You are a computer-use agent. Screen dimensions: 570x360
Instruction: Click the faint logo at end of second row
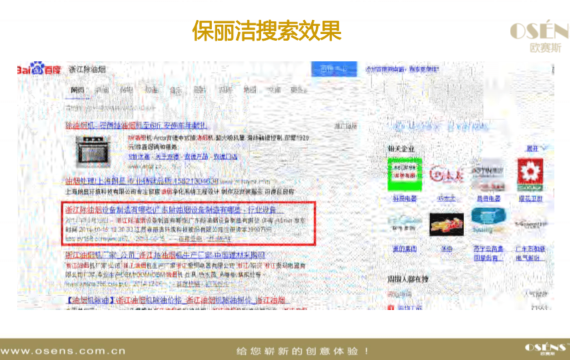coord(530,224)
